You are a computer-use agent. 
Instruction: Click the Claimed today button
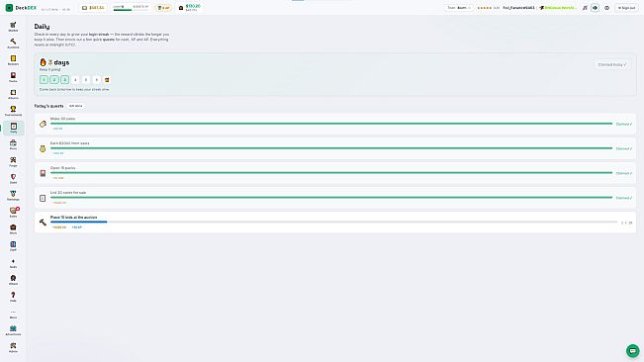(x=612, y=64)
